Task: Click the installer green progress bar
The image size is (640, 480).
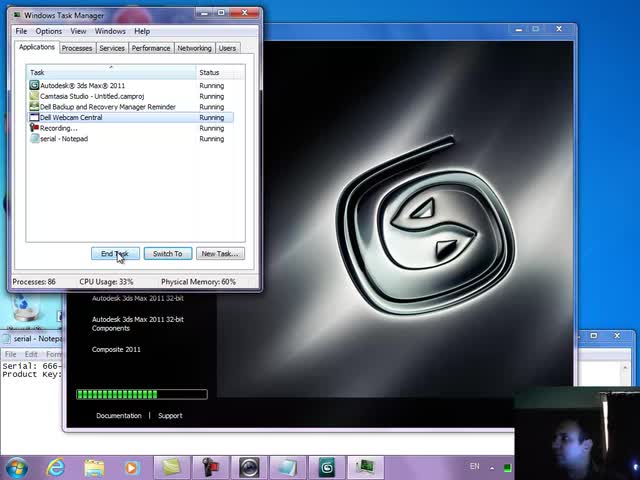Action: pos(142,394)
